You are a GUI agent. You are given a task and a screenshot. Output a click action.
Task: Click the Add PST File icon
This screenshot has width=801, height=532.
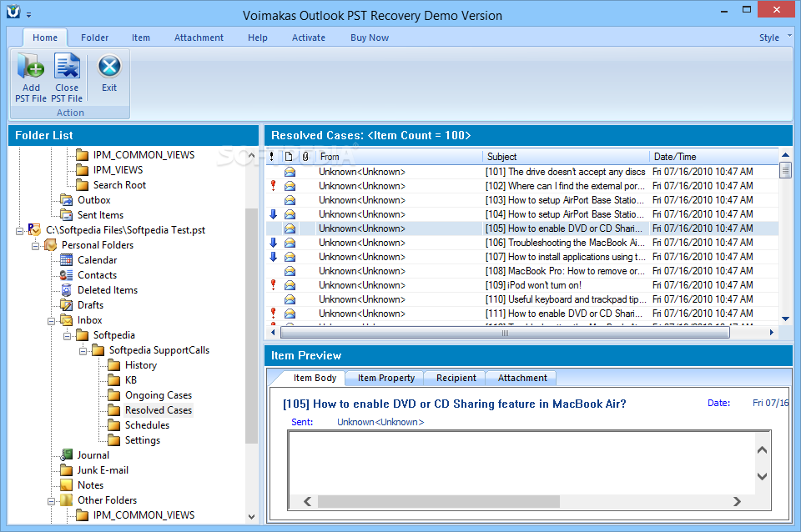tap(31, 67)
